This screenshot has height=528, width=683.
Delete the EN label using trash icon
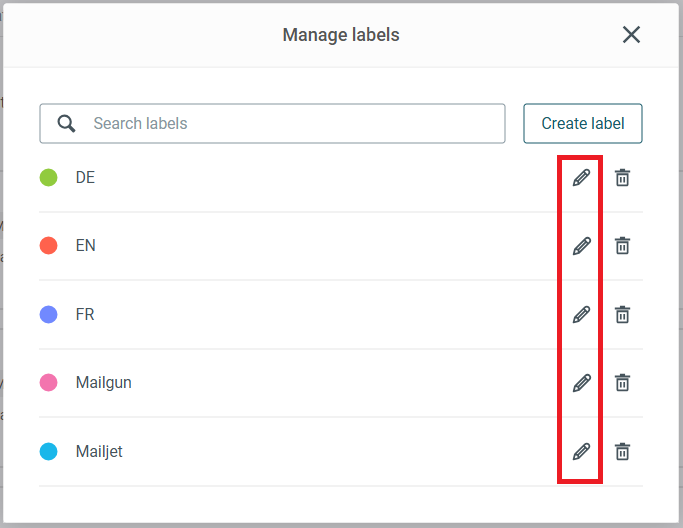[x=622, y=246]
